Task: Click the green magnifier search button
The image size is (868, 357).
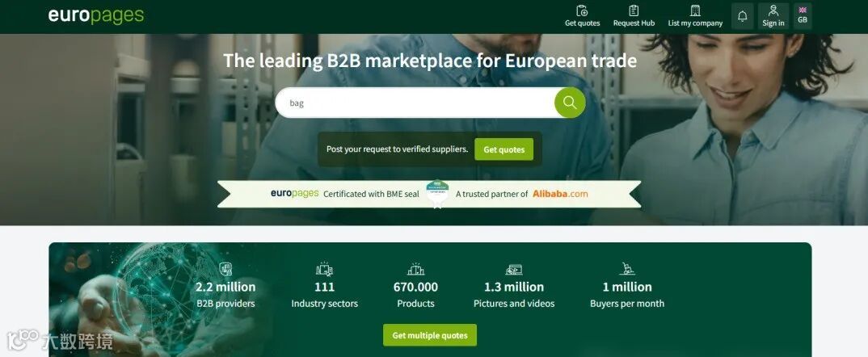Action: [x=570, y=103]
